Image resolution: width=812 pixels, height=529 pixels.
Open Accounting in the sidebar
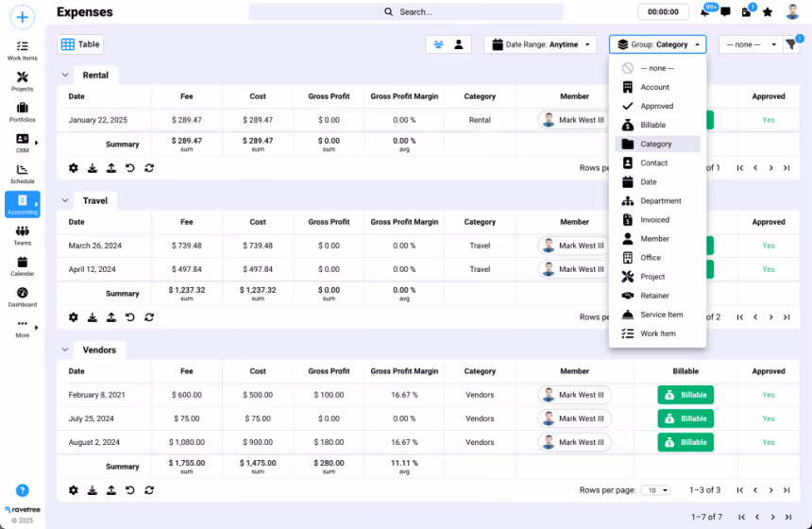23,205
